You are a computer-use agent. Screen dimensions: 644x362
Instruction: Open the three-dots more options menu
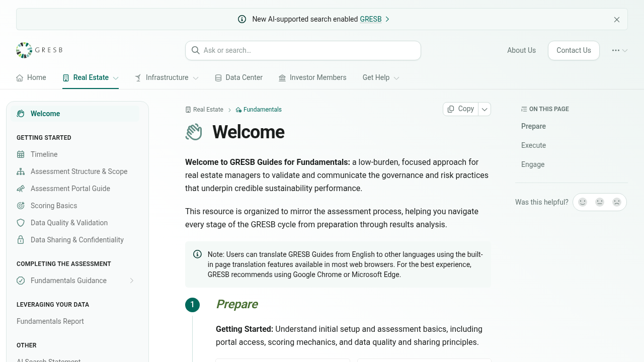click(x=619, y=50)
